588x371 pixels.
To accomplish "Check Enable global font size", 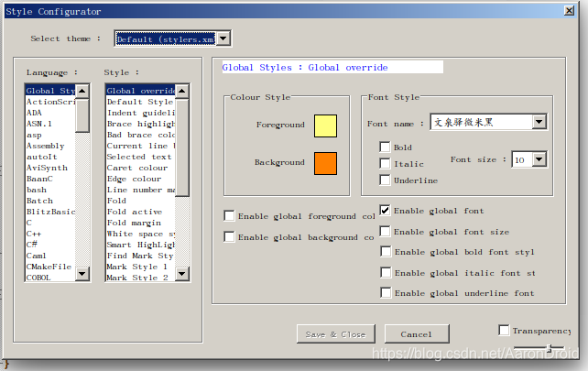I will [385, 231].
